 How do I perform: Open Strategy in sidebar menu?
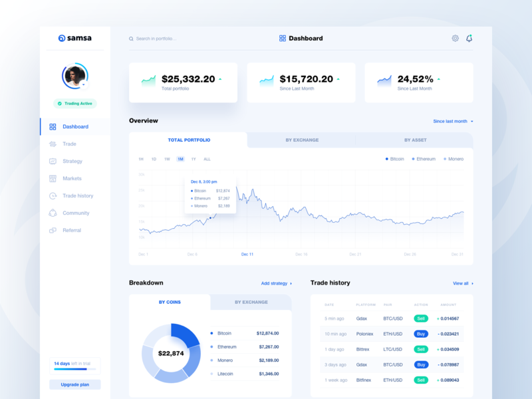click(75, 161)
